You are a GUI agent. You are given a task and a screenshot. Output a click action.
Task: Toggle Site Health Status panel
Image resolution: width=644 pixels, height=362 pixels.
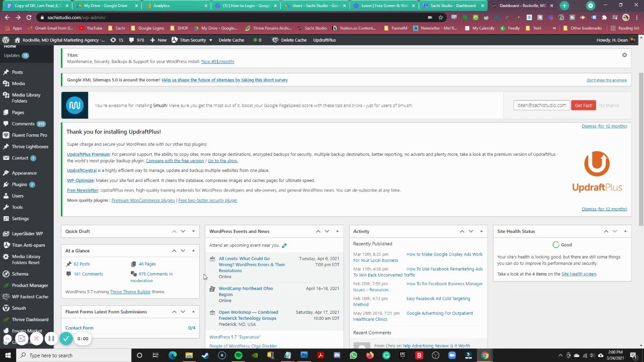pyautogui.click(x=625, y=231)
